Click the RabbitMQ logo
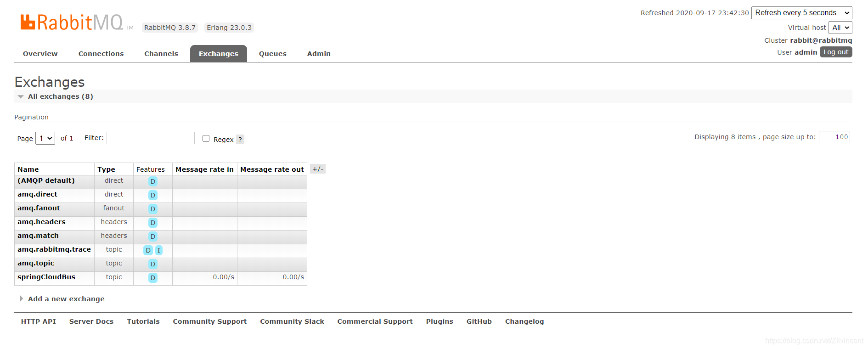This screenshot has height=349, width=868. tap(76, 23)
